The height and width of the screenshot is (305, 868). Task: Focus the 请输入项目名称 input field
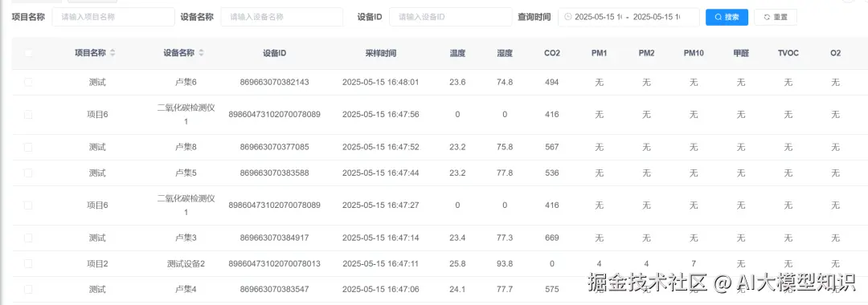pyautogui.click(x=113, y=17)
